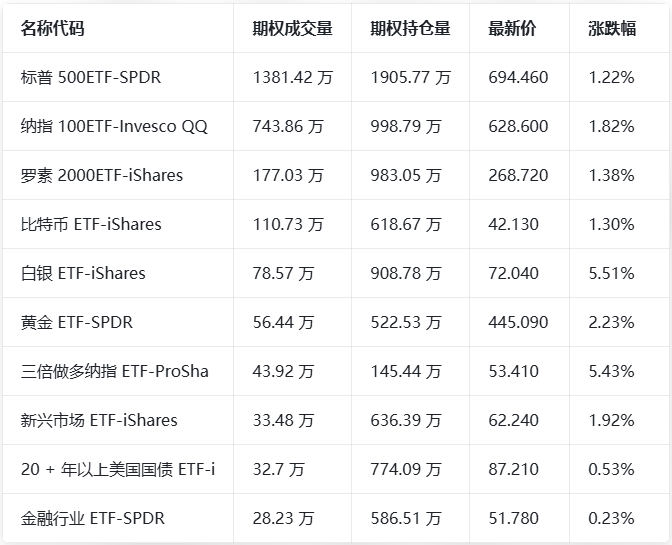Viewport: 672px width, 545px height.
Task: Select 罗素 2000ETF-iShares row
Action: (x=102, y=175)
